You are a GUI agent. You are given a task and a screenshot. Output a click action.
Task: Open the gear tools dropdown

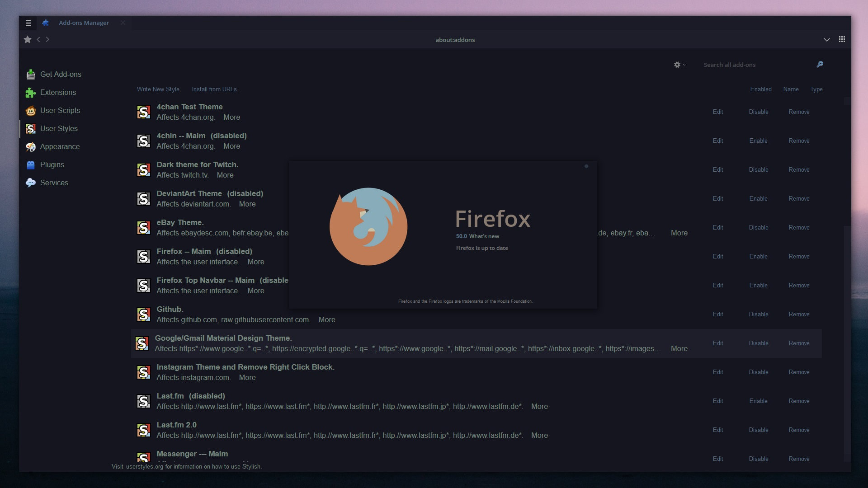coord(679,65)
